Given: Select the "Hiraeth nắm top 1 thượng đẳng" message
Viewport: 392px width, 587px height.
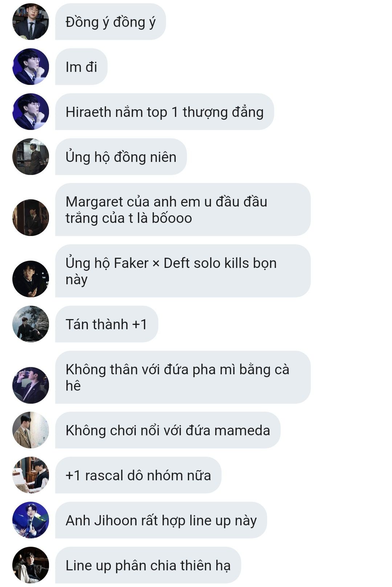Looking at the screenshot, I should click(x=164, y=112).
